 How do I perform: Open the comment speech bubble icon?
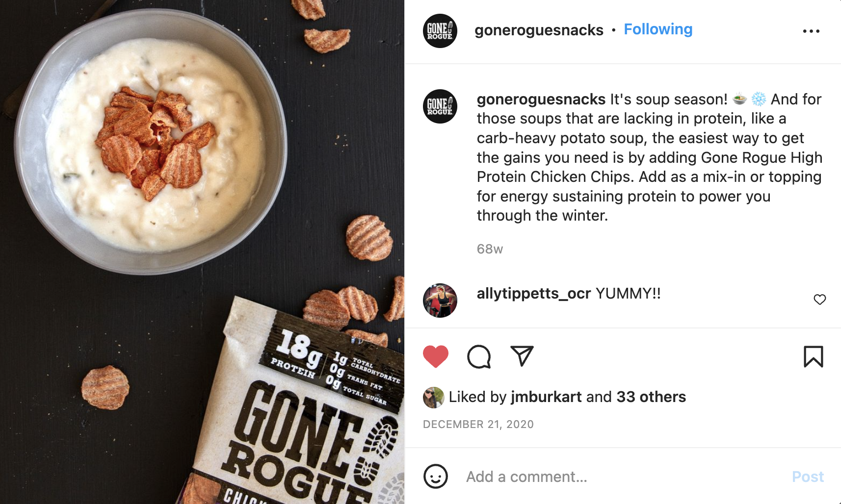pos(479,356)
